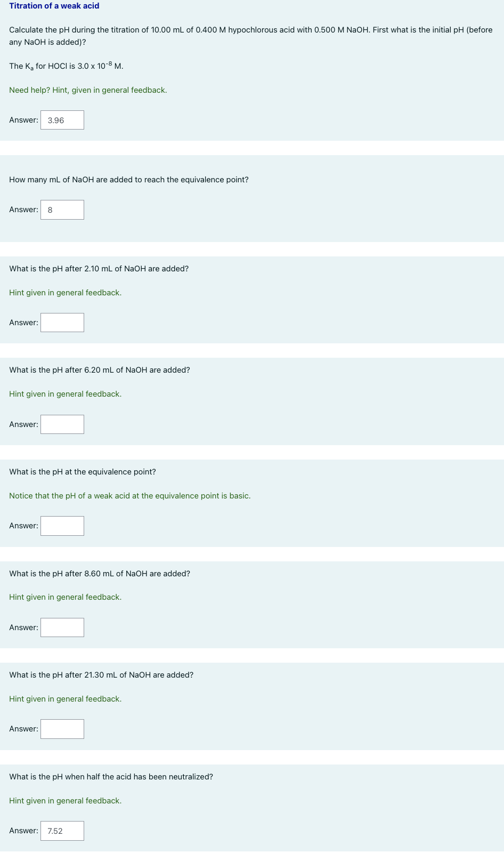Screen dimensions: 504x853
Task: Click the initial pH answer field showing 3.96
Action: pos(62,120)
